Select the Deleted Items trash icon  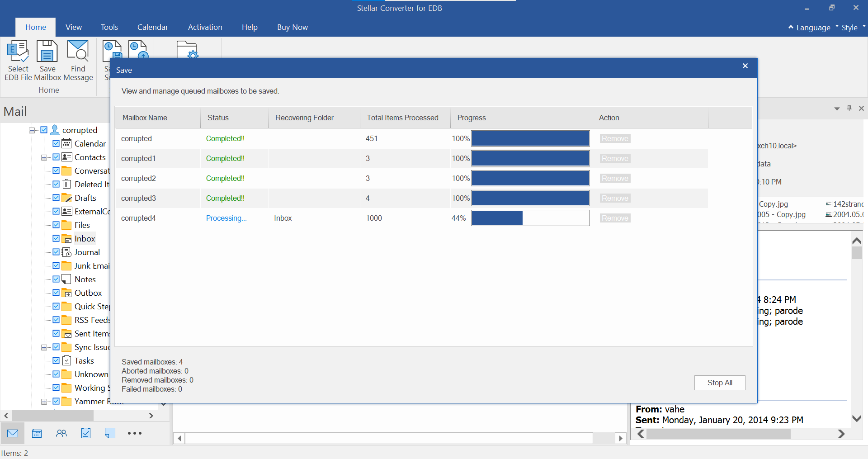[x=66, y=184]
